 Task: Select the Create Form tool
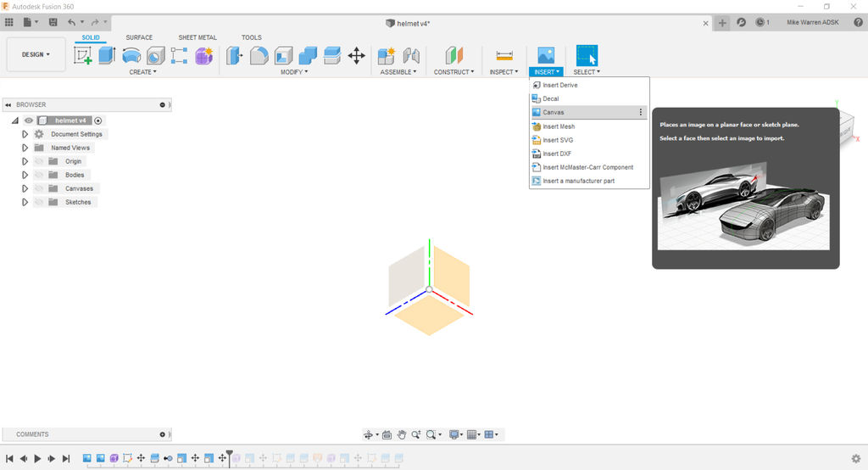[203, 55]
